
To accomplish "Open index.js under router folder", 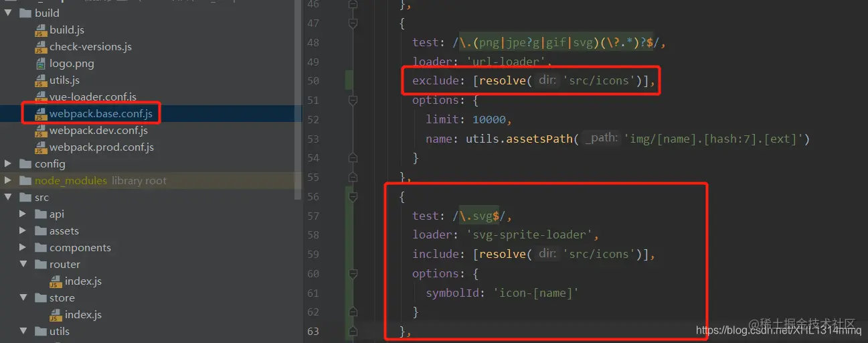I will coord(83,281).
